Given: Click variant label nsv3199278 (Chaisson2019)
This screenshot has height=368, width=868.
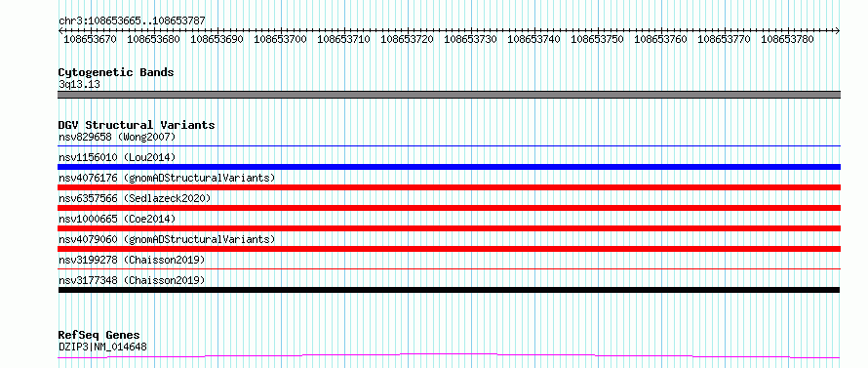Looking at the screenshot, I should coord(132,260).
